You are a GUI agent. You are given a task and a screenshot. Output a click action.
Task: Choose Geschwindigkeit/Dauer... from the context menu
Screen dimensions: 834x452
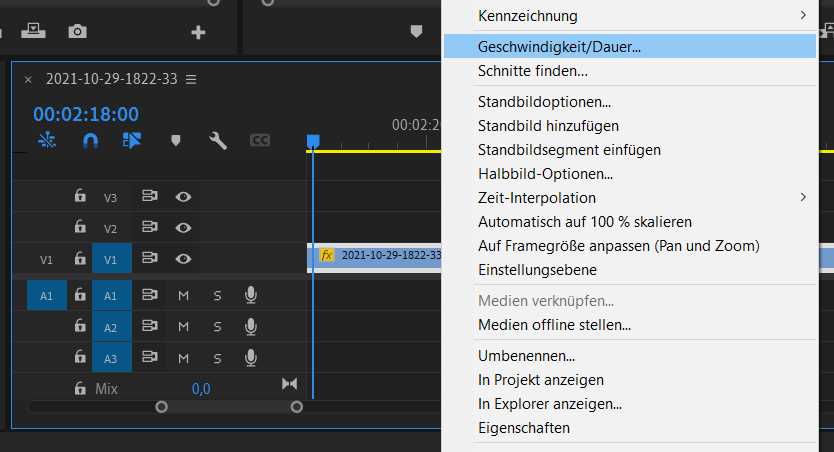[x=560, y=46]
